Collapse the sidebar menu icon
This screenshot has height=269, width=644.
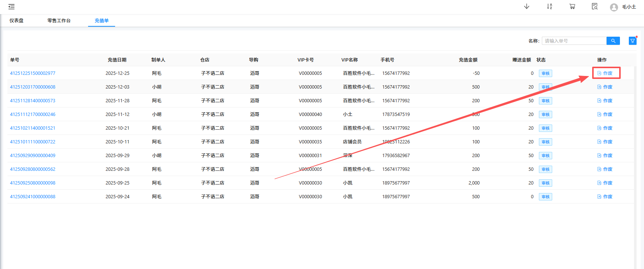11,7
